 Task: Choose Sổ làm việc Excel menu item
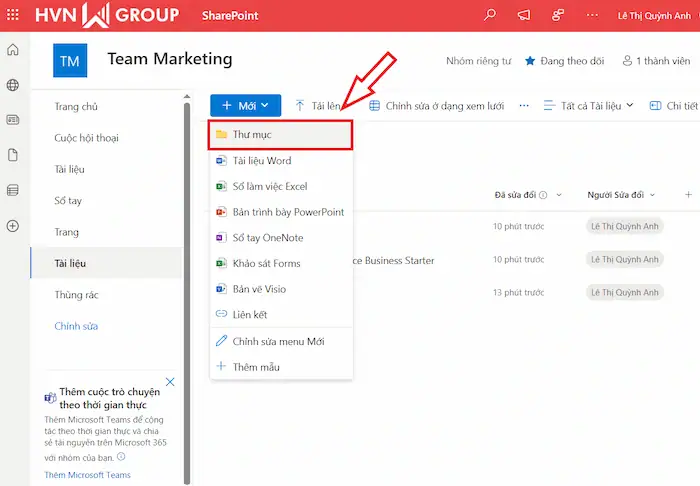(269, 186)
